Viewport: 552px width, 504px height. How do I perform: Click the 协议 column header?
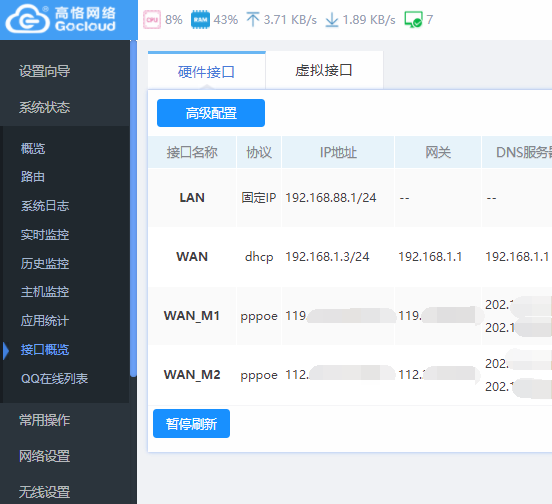point(259,152)
